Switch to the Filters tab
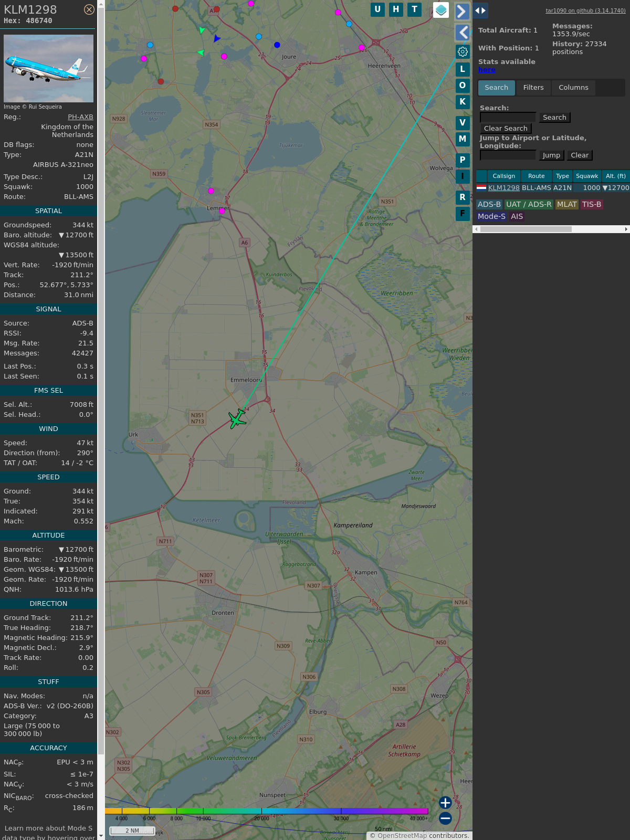 click(x=533, y=88)
